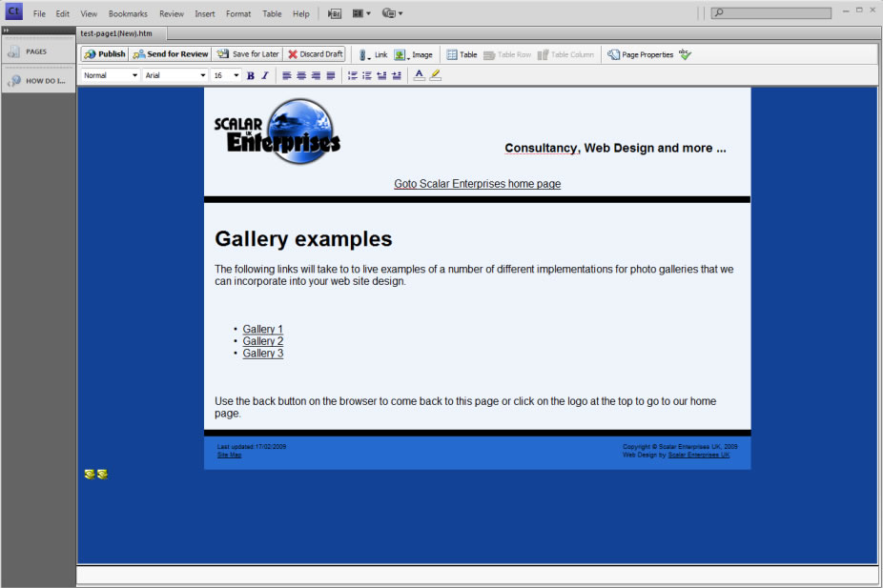The image size is (883, 588).
Task: Click the yellow script marker icons
Action: [95, 475]
